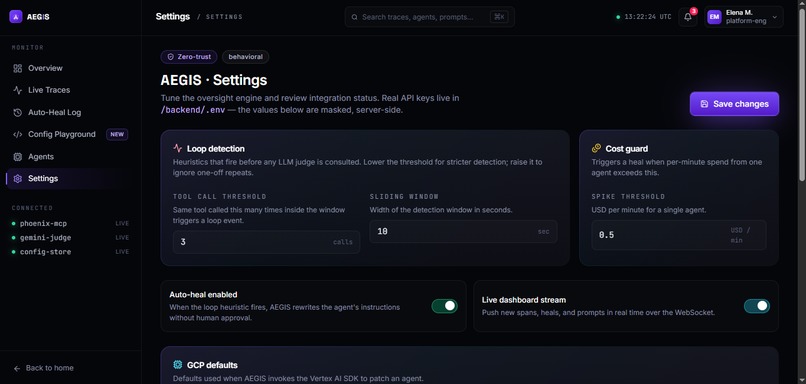
Task: Open the notifications bell
Action: pyautogui.click(x=688, y=17)
